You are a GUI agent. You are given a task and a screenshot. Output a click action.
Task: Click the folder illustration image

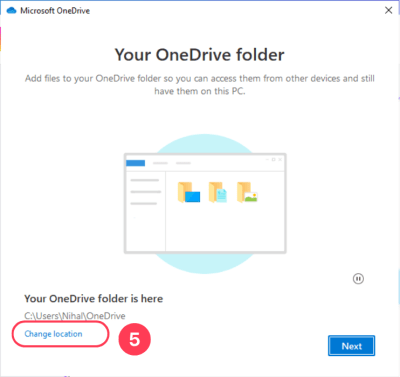(x=205, y=204)
